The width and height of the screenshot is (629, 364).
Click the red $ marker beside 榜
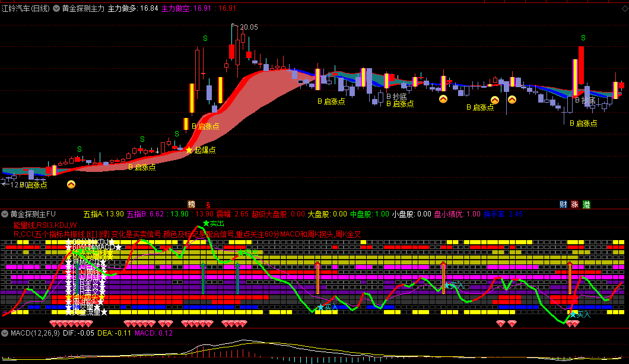(208, 205)
